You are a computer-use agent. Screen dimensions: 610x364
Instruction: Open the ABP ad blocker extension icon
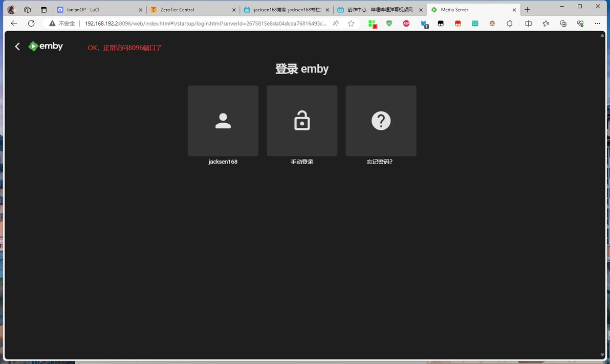pyautogui.click(x=406, y=24)
